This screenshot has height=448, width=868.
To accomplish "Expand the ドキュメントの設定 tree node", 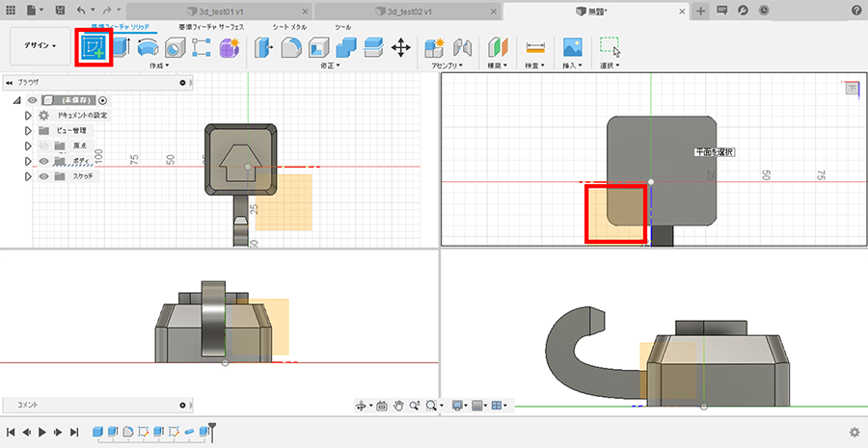I will coord(29,115).
